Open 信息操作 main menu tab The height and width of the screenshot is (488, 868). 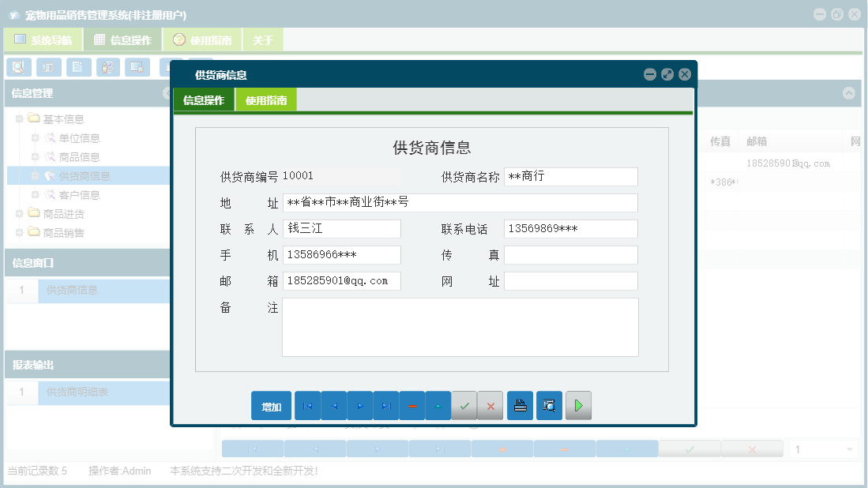coord(122,39)
